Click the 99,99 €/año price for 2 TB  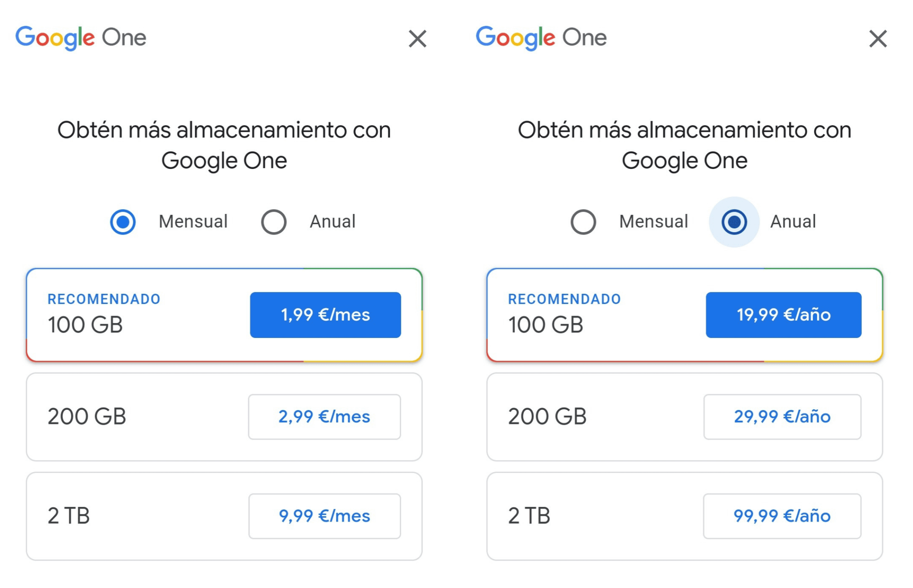782,516
